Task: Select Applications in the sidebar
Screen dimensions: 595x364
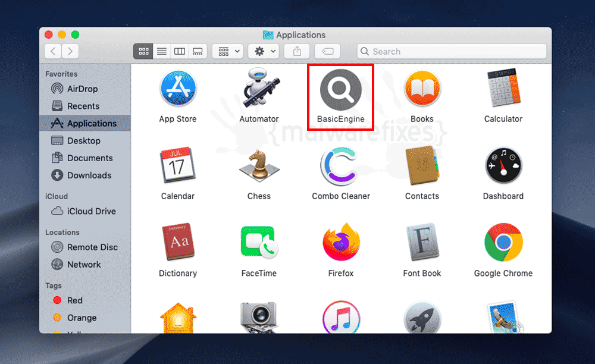Action: [x=85, y=123]
